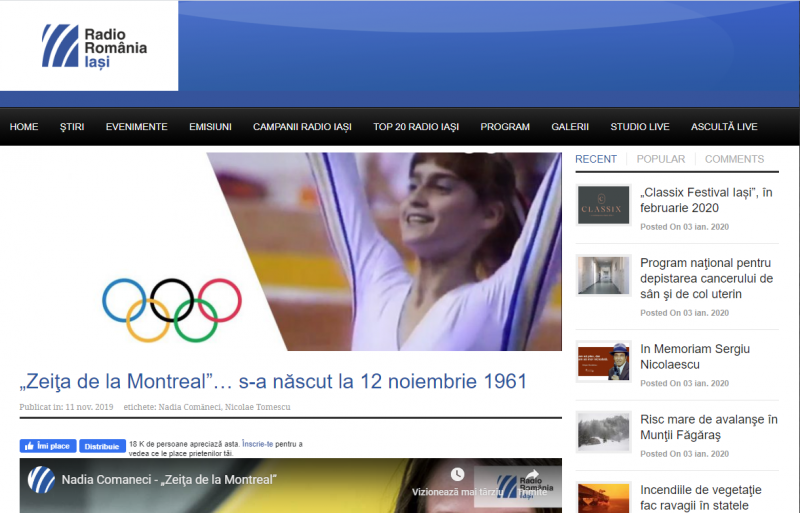The height and width of the screenshot is (513, 800).
Task: Click the hospital corridor thumbnail
Action: point(604,276)
